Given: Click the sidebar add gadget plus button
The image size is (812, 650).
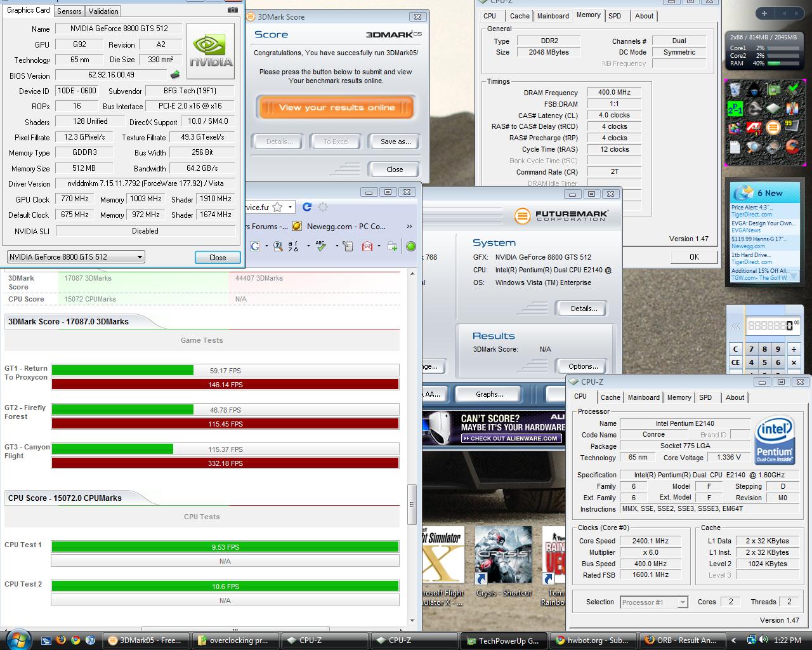Looking at the screenshot, I should pos(764,13).
